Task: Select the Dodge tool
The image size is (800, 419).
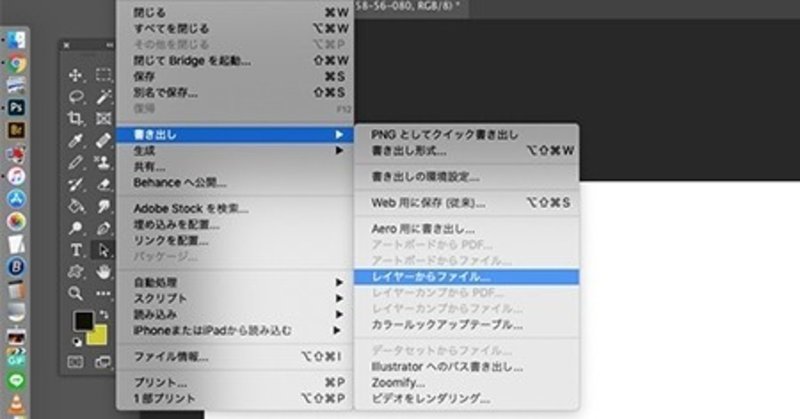Action: coord(76,228)
